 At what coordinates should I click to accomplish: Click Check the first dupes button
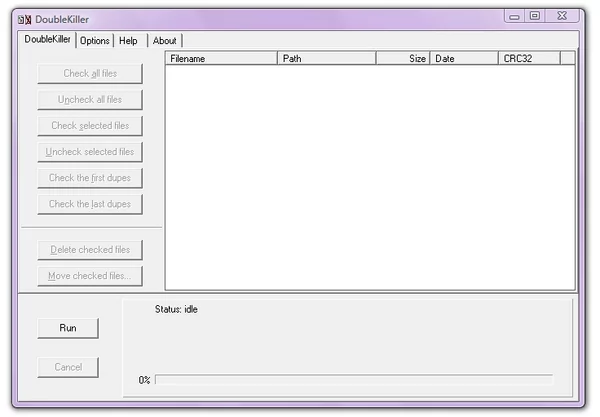click(x=90, y=178)
